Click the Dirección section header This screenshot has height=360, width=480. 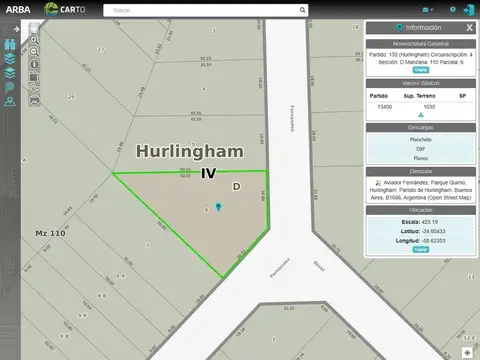(421, 171)
